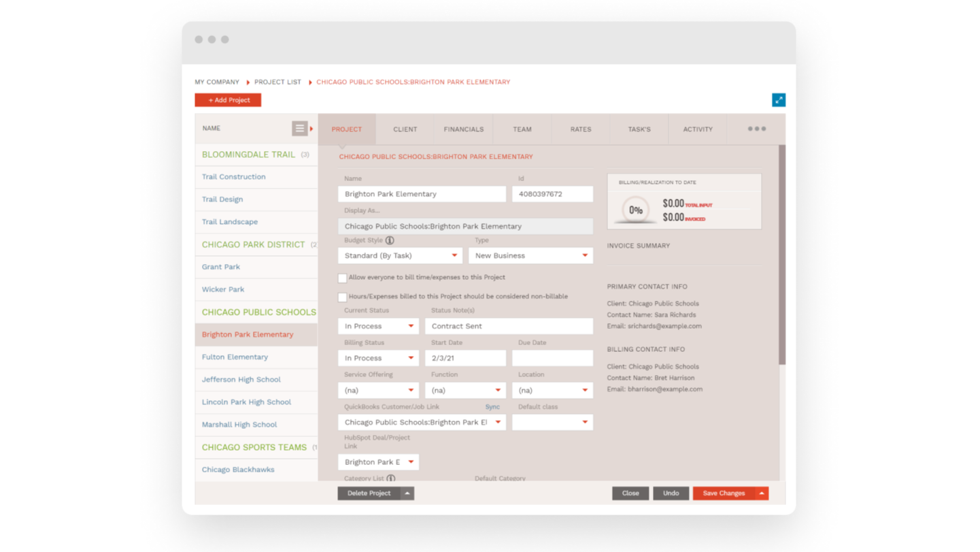980x552 pixels.
Task: Select the Fulton Elementary project
Action: coord(235,357)
